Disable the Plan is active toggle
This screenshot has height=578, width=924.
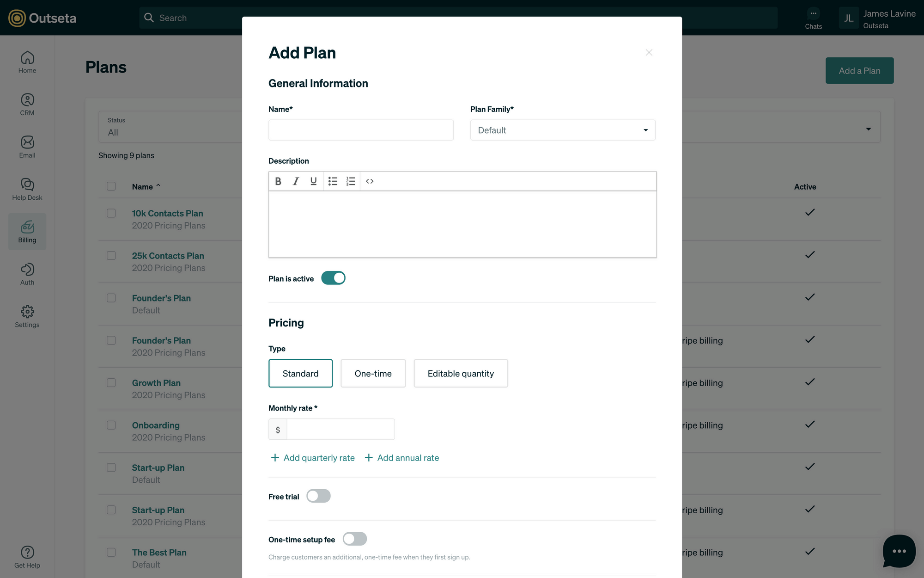334,278
